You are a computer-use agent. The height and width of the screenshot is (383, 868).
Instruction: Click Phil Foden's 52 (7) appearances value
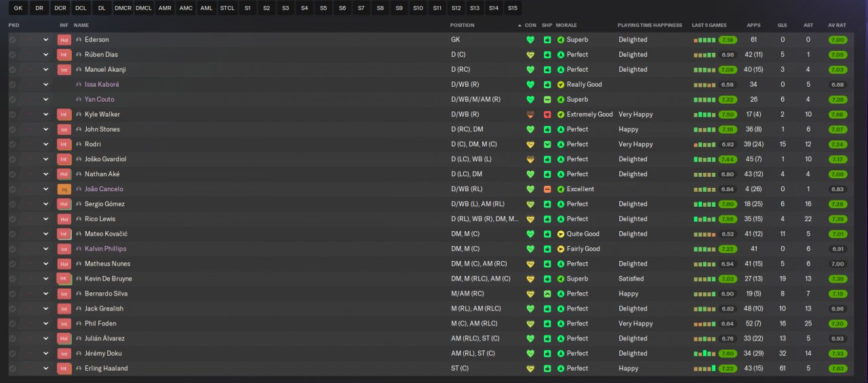click(x=753, y=323)
